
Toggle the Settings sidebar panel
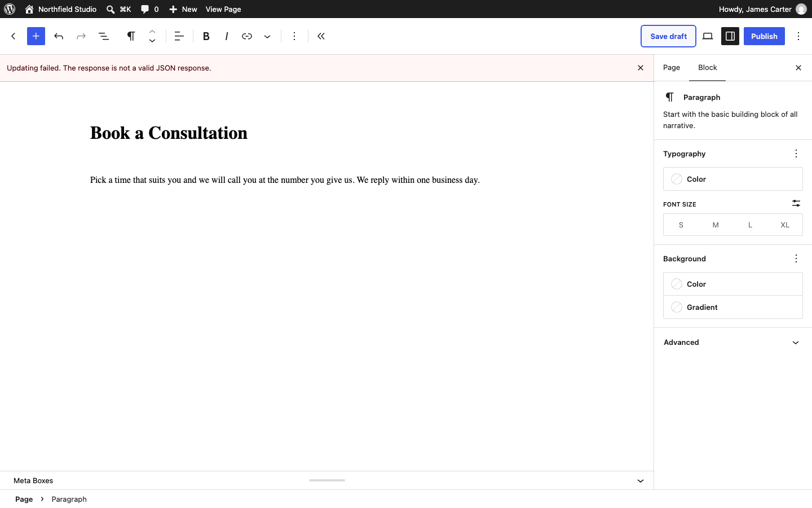click(730, 36)
